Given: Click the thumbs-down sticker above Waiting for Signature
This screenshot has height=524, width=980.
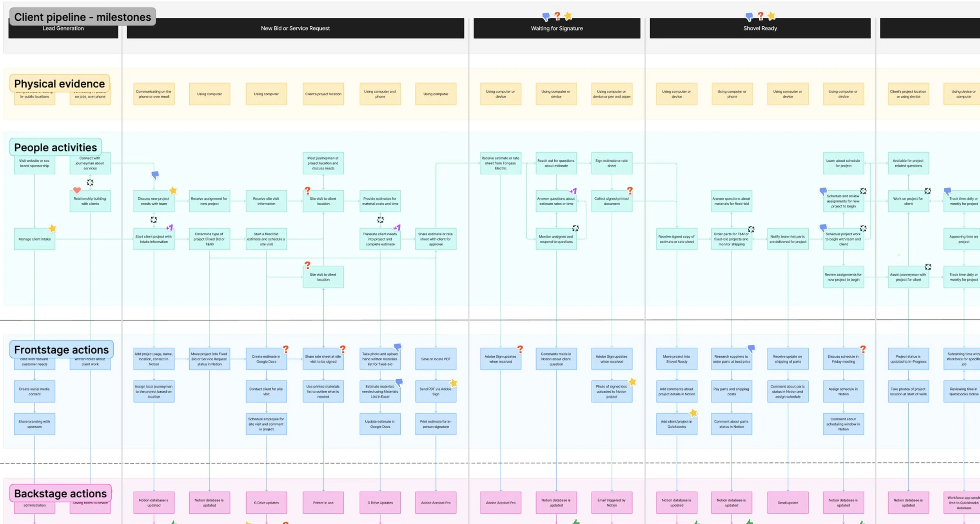Looking at the screenshot, I should 546,16.
